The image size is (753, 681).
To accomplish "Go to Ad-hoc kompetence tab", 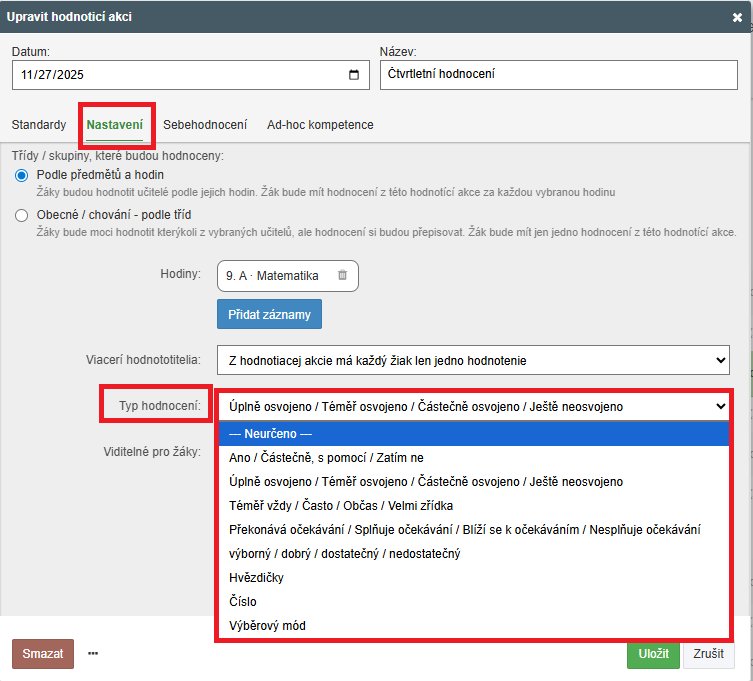I will (x=320, y=125).
